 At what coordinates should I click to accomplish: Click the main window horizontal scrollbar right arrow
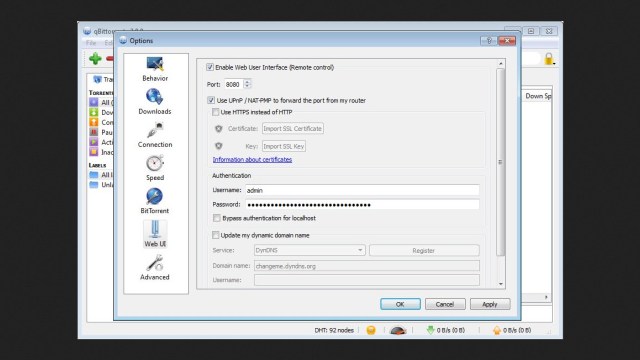[x=546, y=297]
